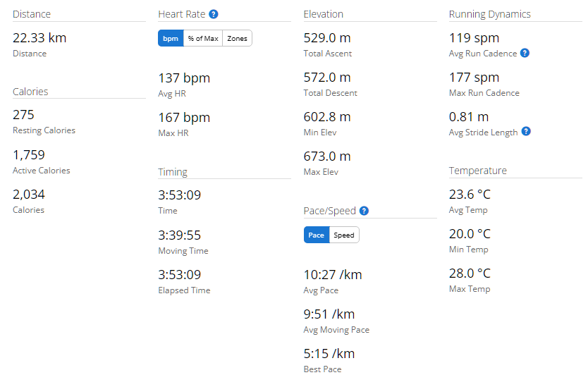Select the bpm heart rate view

click(x=171, y=38)
